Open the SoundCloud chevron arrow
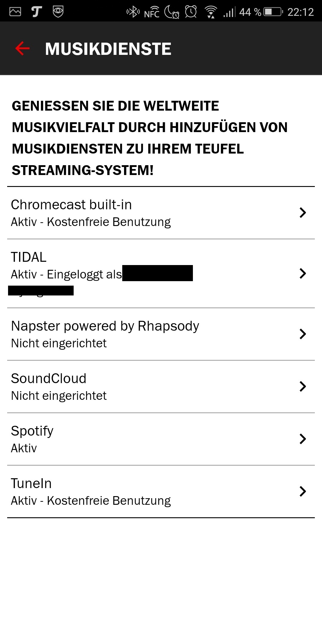The height and width of the screenshot is (644, 322). [x=303, y=386]
